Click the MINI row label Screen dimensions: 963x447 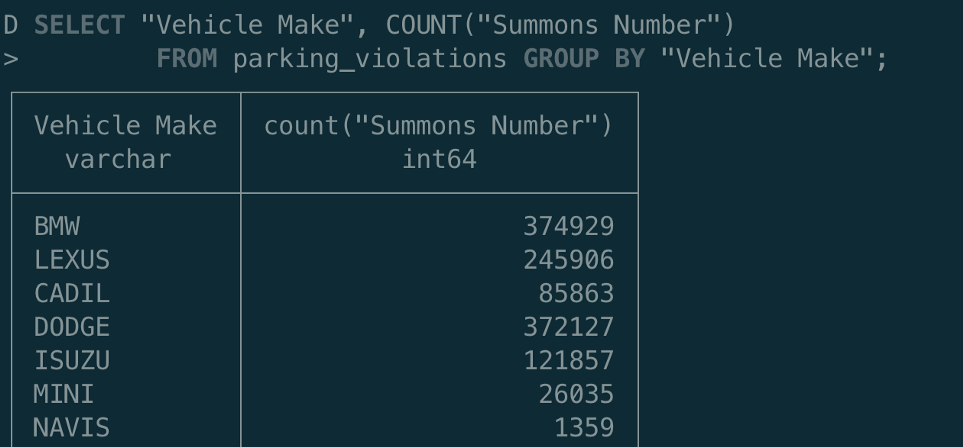coord(64,394)
